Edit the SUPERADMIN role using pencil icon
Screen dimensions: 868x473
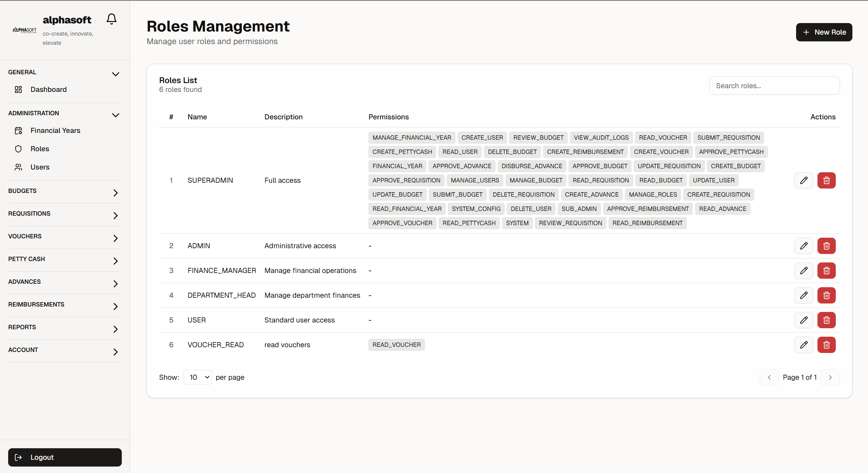pos(804,180)
